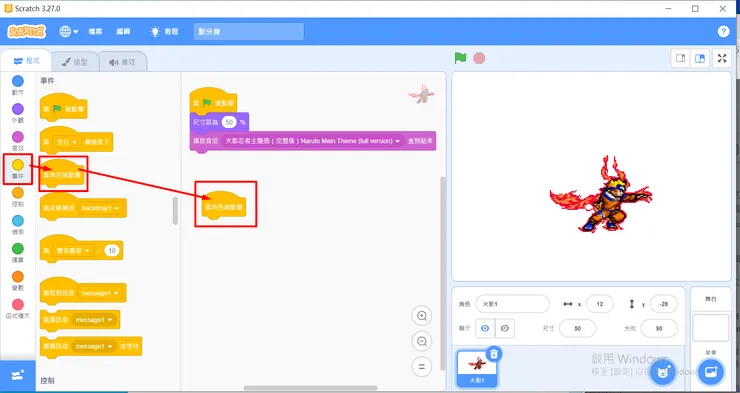Image resolution: width=740 pixels, height=393 pixels.
Task: Click the workspace vertical scrollbar
Action: [443, 274]
